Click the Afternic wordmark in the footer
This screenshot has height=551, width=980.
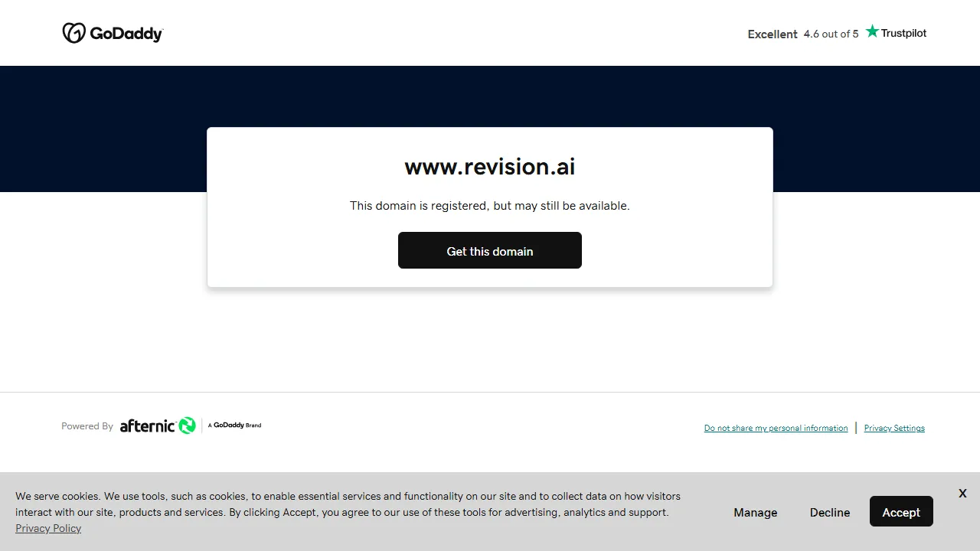(x=148, y=425)
